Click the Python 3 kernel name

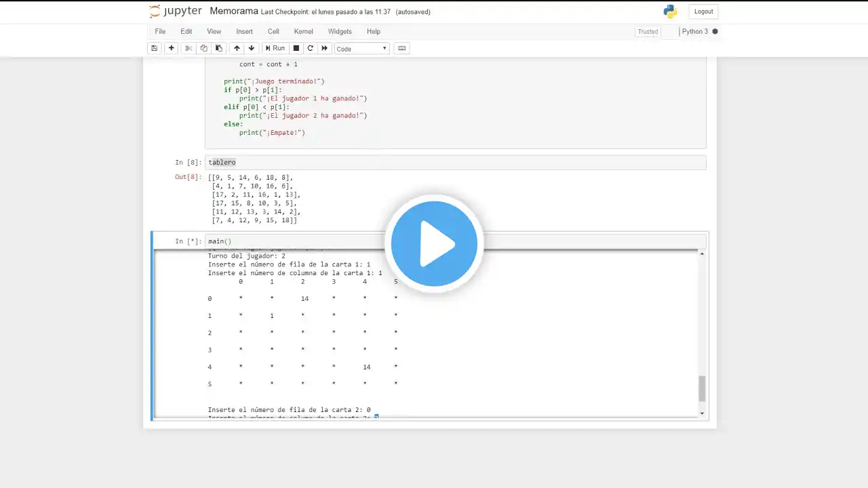click(x=694, y=31)
